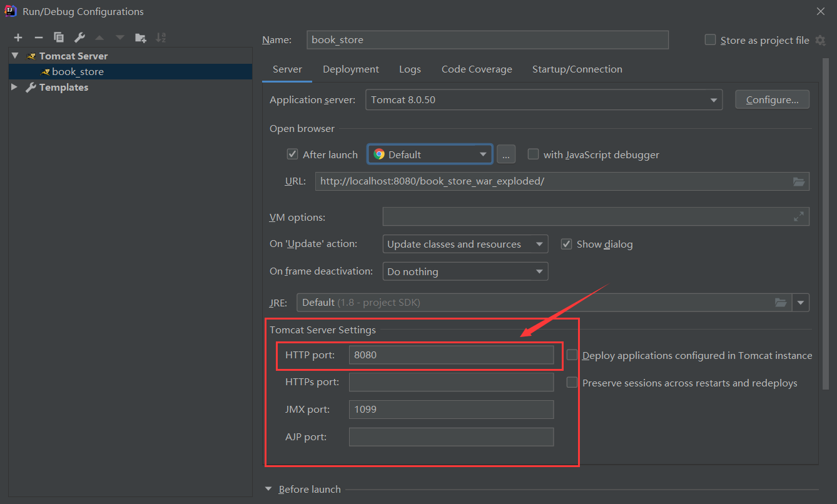
Task: Click the Name input field
Action: click(x=487, y=39)
